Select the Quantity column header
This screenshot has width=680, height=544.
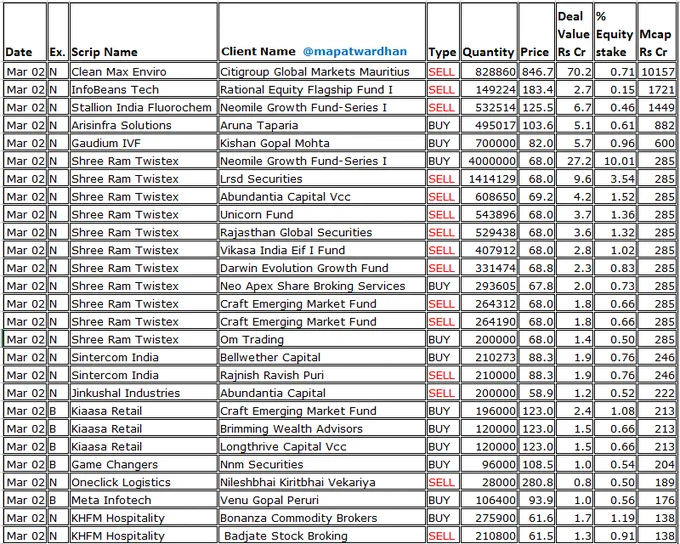tap(489, 32)
